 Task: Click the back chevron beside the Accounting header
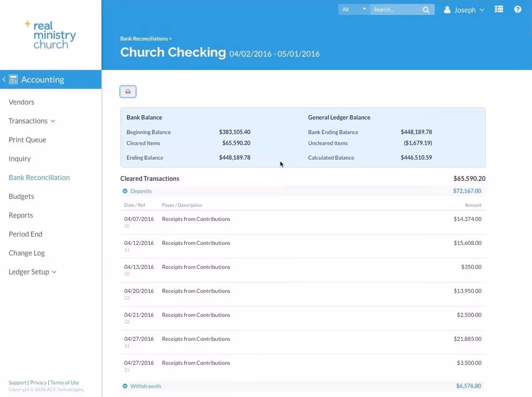click(4, 79)
